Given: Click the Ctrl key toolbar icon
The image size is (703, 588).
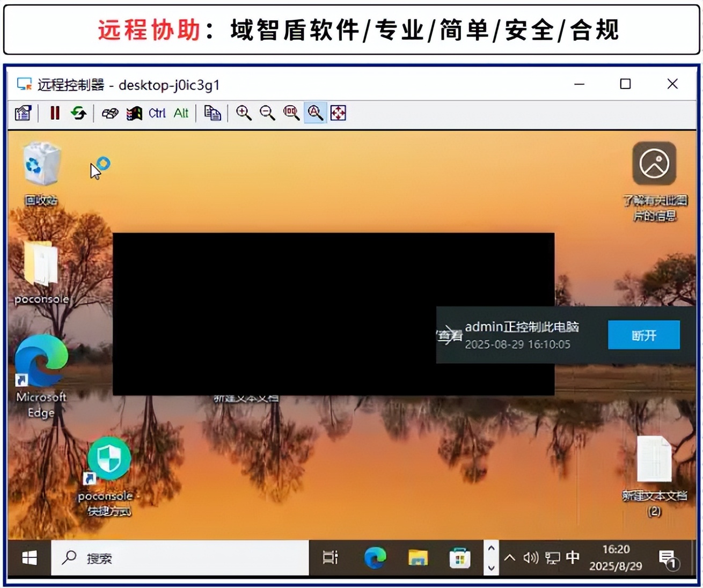Looking at the screenshot, I should [157, 113].
